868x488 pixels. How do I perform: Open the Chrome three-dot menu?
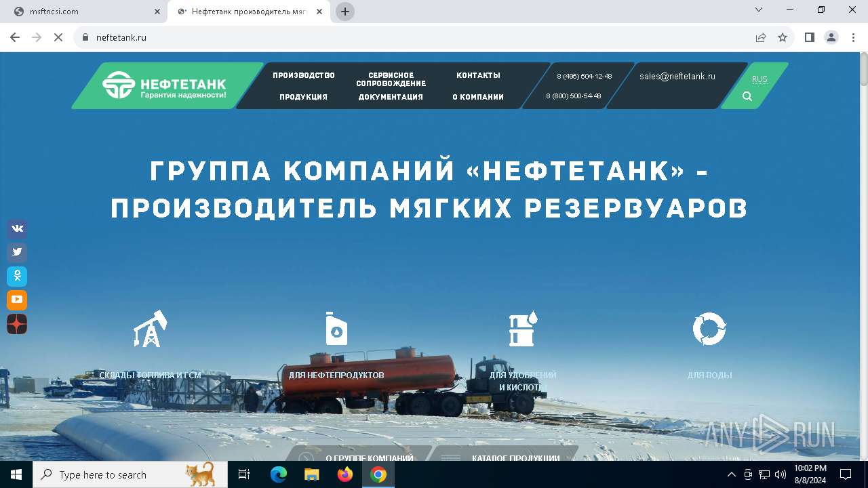click(x=853, y=37)
